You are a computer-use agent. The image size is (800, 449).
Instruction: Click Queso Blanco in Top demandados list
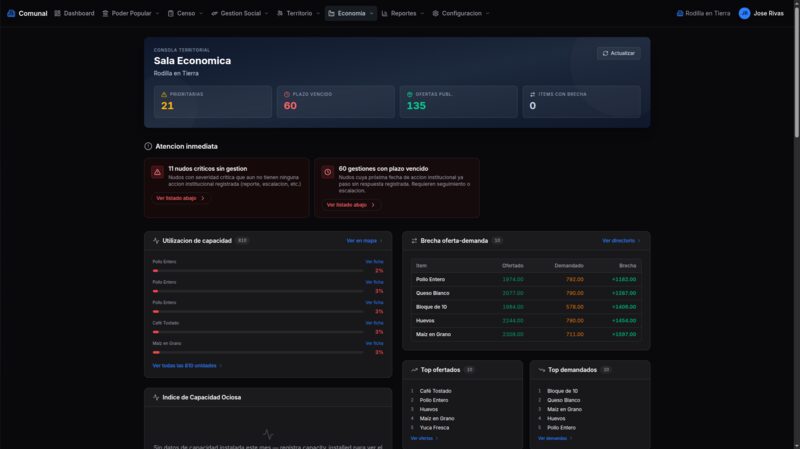pos(563,401)
